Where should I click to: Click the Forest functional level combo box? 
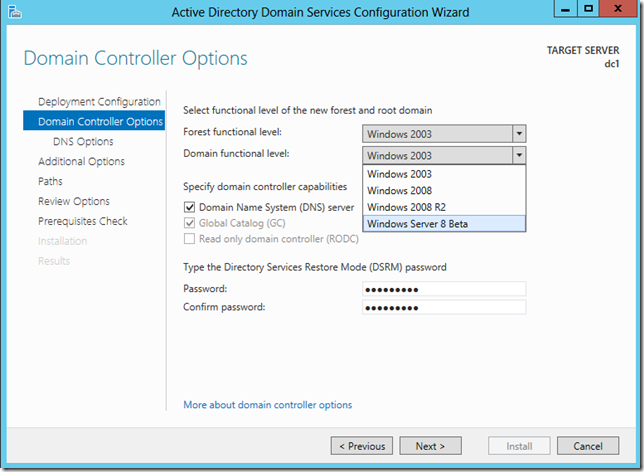(x=444, y=134)
